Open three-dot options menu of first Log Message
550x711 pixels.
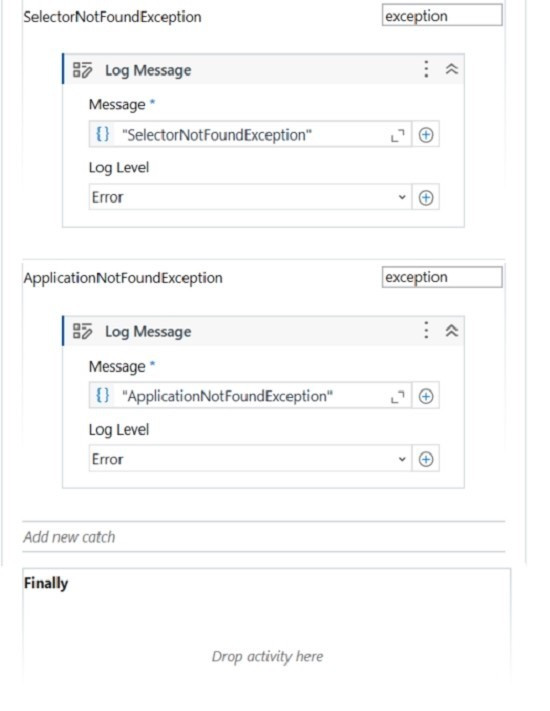426,69
